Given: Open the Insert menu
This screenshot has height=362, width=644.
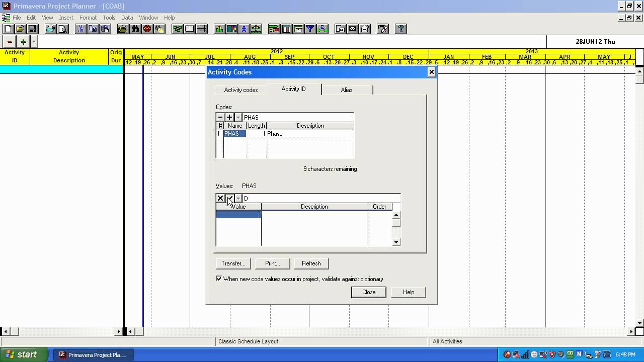Looking at the screenshot, I should 66,18.
